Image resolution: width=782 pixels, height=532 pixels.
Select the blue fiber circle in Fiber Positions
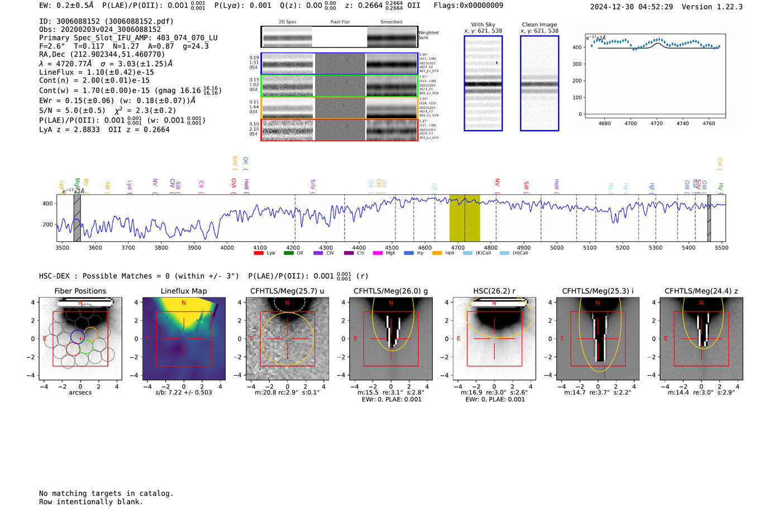click(x=78, y=337)
